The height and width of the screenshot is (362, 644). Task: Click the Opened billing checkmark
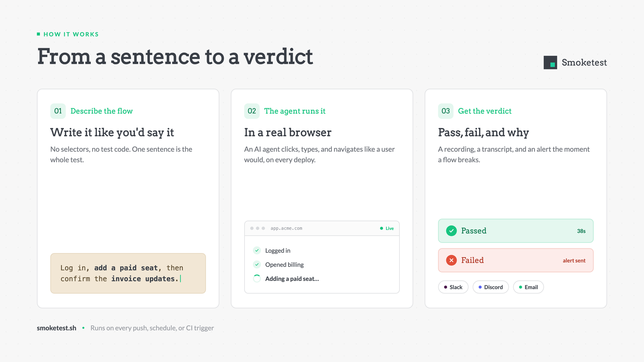pos(257,264)
